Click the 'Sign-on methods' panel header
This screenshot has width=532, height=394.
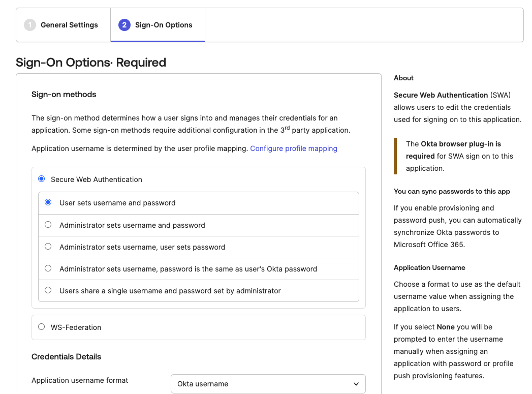pos(64,94)
